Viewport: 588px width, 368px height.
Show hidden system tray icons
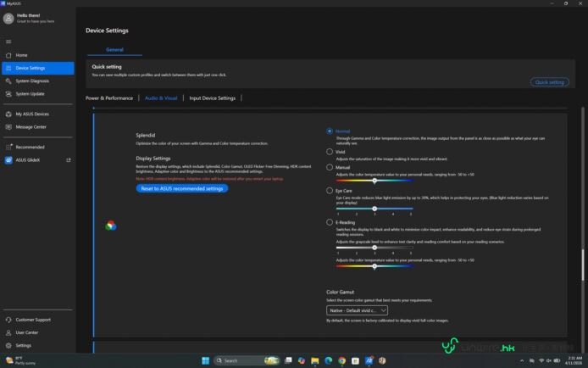(x=522, y=360)
